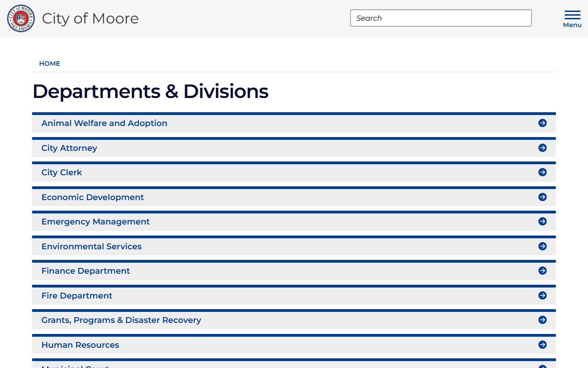
Task: Click the Departments & Divisions heading
Action: coord(151,91)
